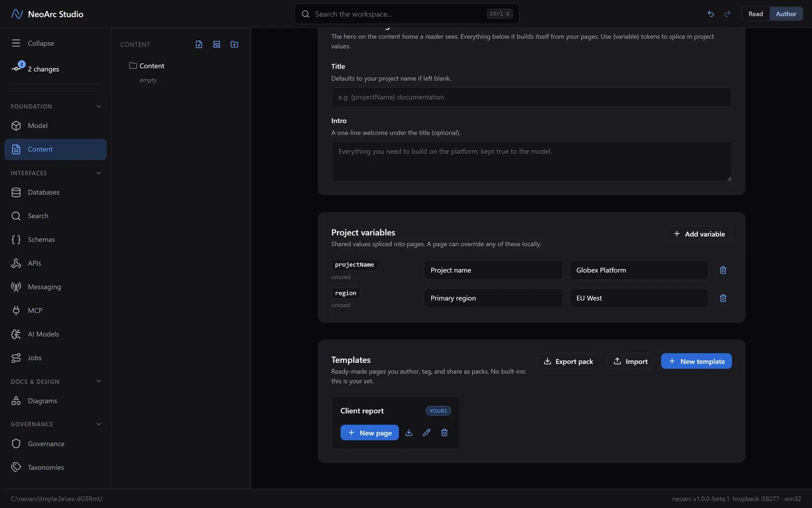Click the region variable key
812x508 pixels.
(346, 293)
